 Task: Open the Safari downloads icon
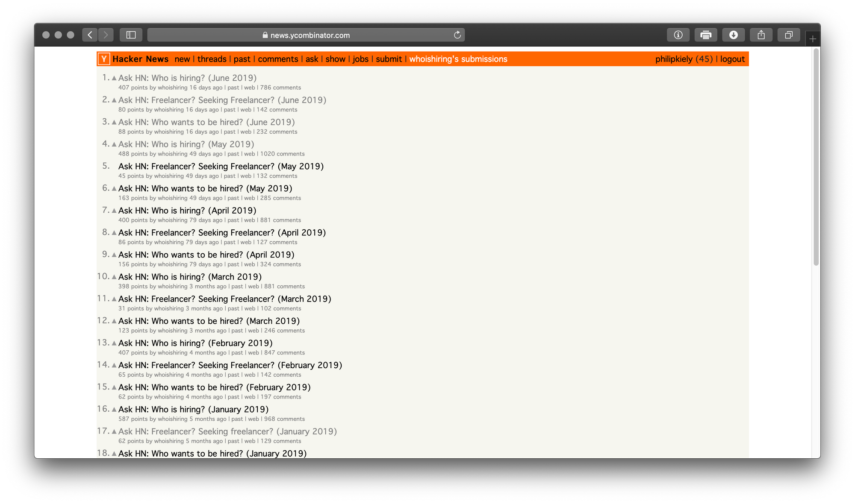coord(733,35)
